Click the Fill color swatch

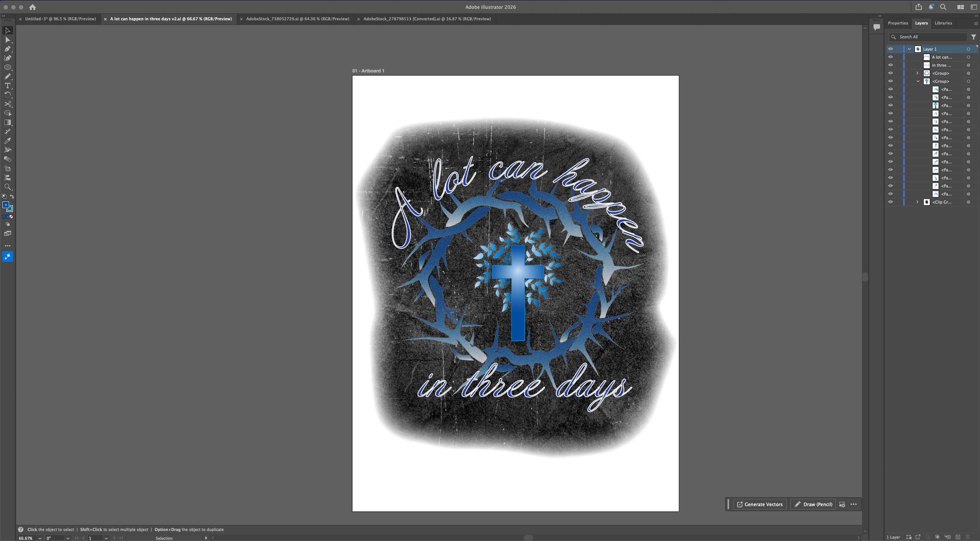[x=5, y=205]
